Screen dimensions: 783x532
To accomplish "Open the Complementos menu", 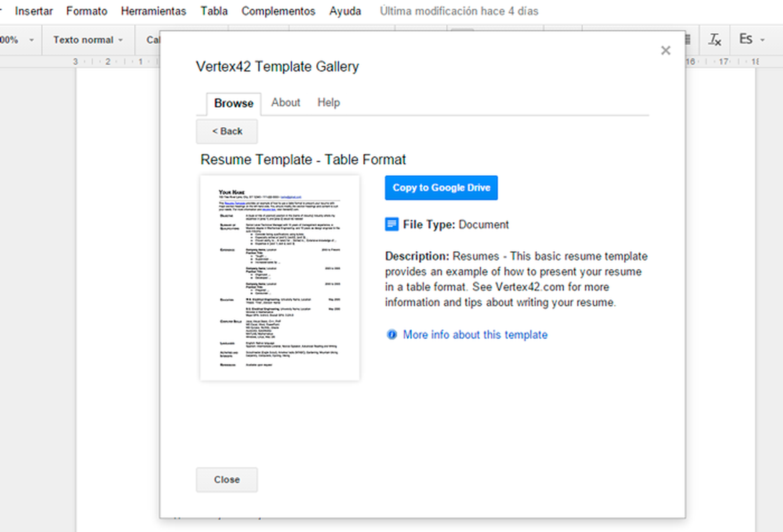I will (278, 11).
